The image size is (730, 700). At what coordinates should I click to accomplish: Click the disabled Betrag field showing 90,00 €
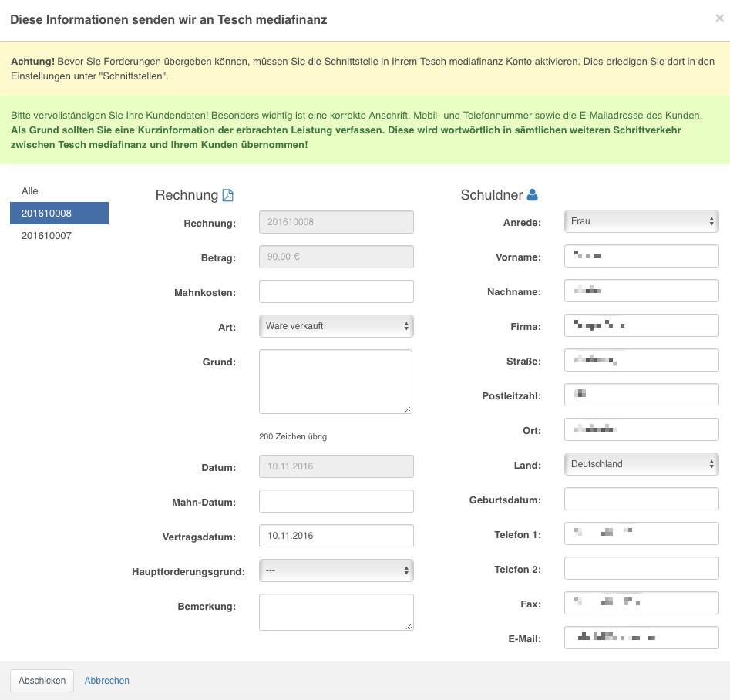tap(336, 257)
